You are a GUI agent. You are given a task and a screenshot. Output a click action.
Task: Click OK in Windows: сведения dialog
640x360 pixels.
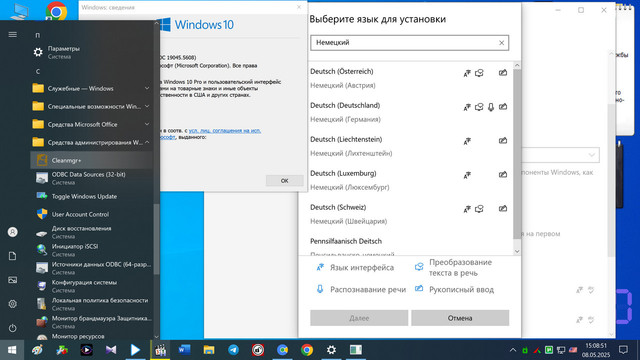click(x=284, y=180)
